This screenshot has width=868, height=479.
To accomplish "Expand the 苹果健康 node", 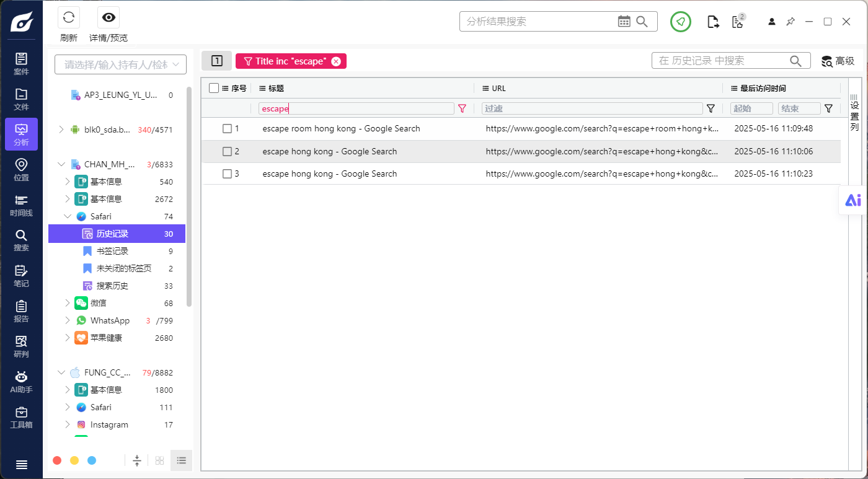I will (x=67, y=338).
